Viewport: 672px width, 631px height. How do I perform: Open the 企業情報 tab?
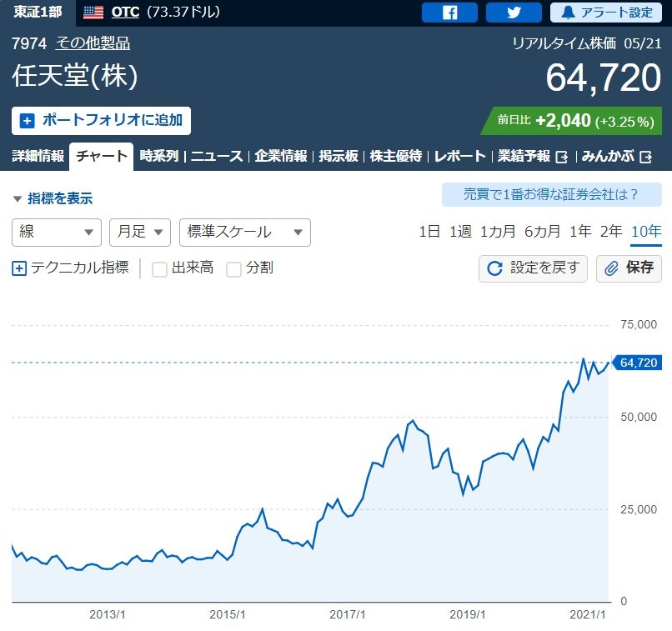281,156
